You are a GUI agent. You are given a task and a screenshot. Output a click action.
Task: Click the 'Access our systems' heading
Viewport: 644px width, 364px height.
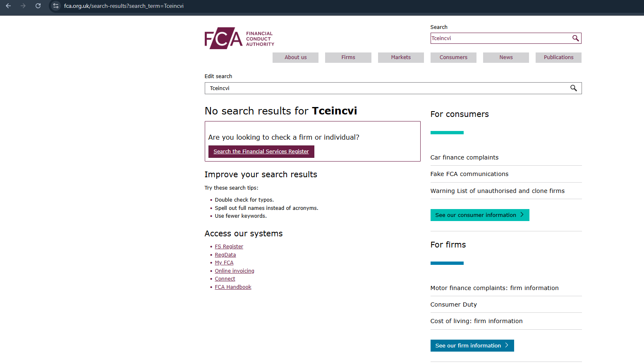(x=244, y=233)
